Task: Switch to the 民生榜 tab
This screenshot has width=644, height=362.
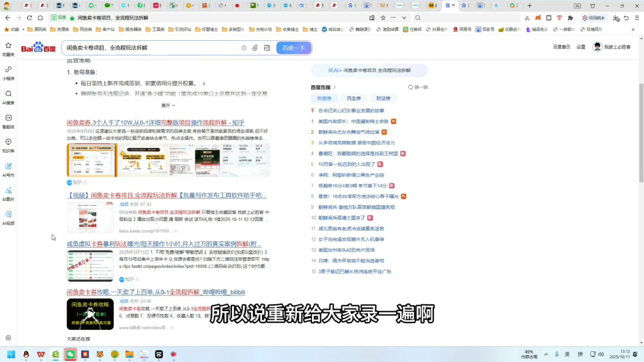Action: tap(354, 97)
